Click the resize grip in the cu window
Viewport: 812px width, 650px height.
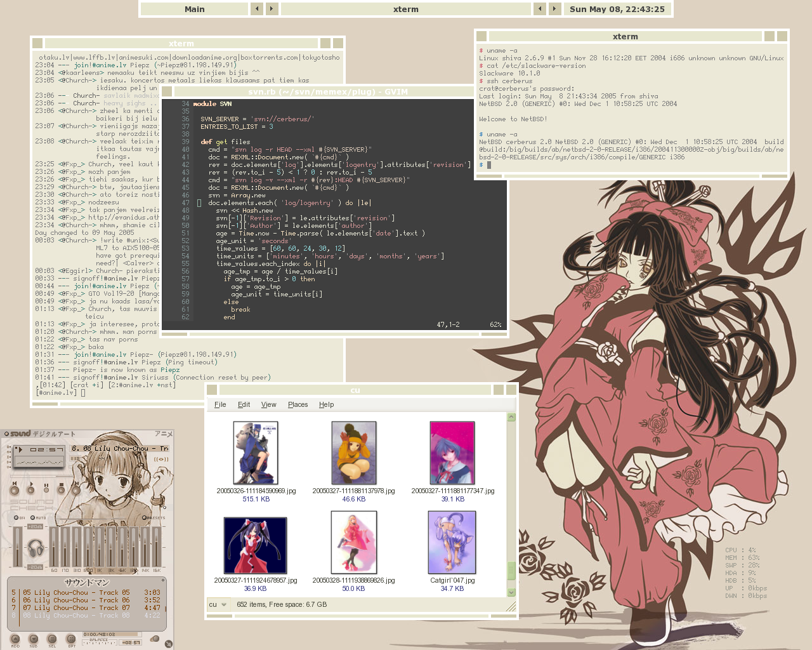coord(511,606)
